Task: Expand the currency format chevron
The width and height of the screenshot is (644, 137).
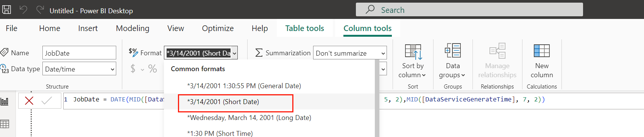Action: tap(142, 70)
